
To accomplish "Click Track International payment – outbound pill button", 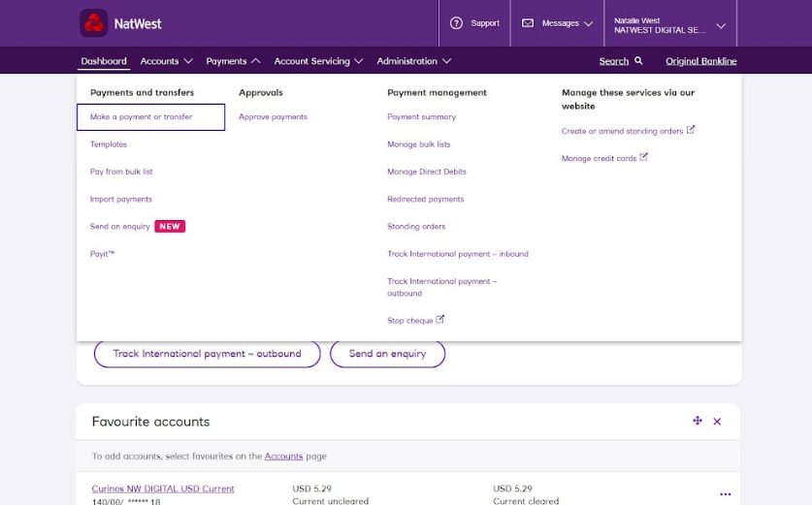I will pyautogui.click(x=208, y=354).
